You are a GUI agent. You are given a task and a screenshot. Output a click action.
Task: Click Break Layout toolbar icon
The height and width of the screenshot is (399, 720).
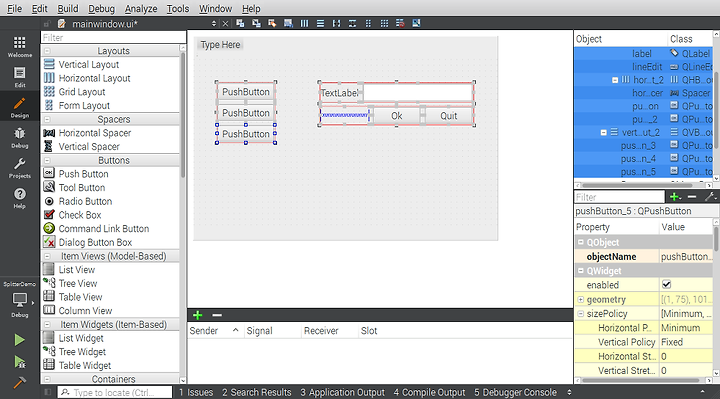[400, 23]
